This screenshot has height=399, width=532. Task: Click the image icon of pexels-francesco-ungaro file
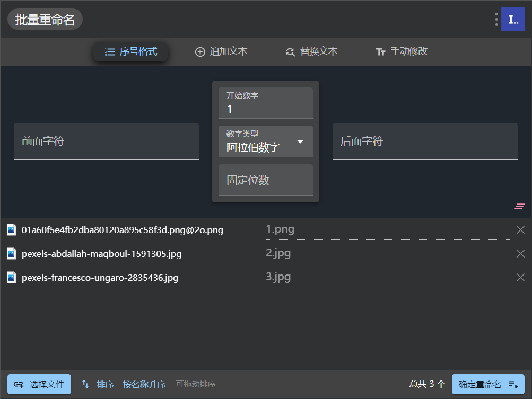[x=12, y=277]
